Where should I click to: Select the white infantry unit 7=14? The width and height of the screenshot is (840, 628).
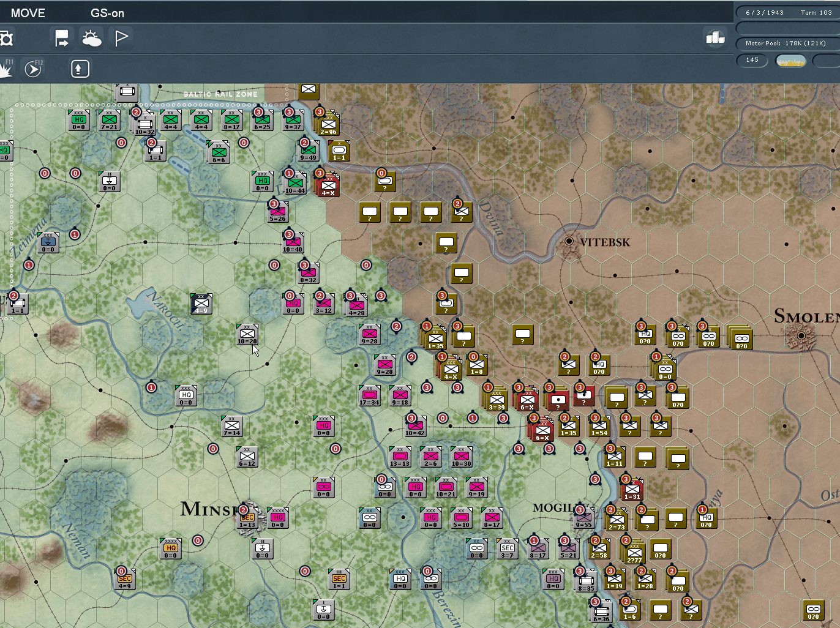[x=232, y=426]
